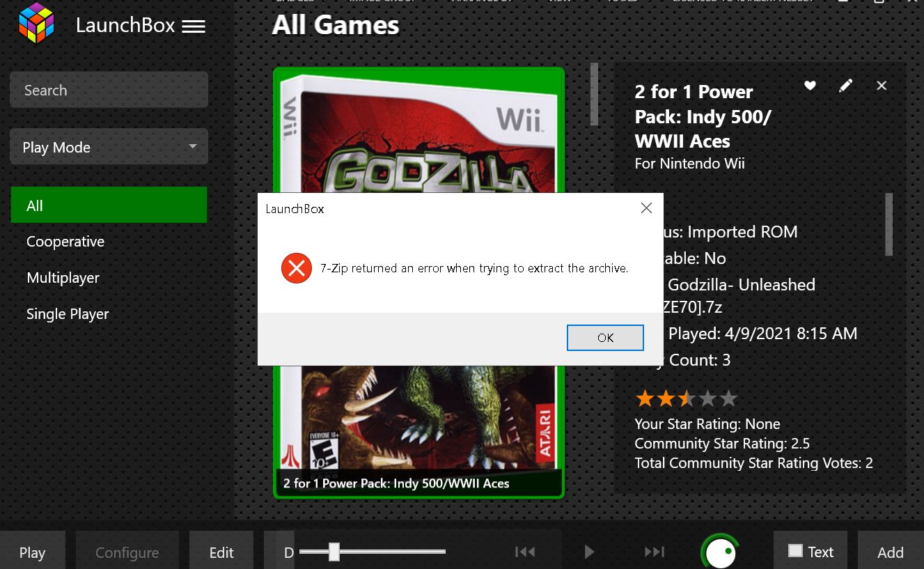Select the All filter in sidebar
The height and width of the screenshot is (569, 924).
point(109,205)
